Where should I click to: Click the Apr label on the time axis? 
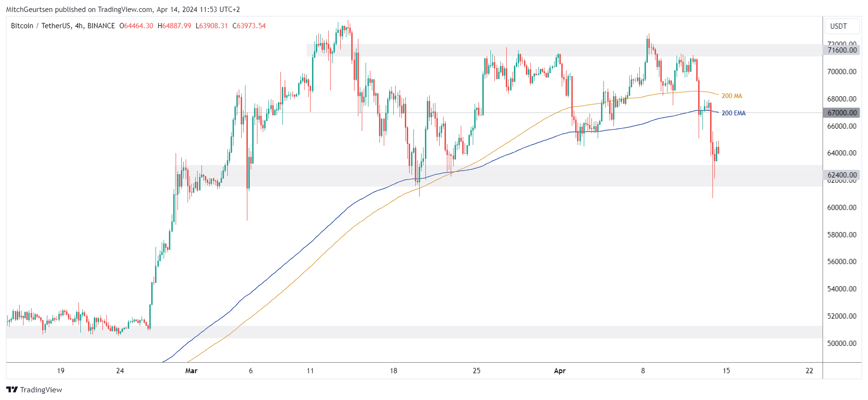coord(559,371)
